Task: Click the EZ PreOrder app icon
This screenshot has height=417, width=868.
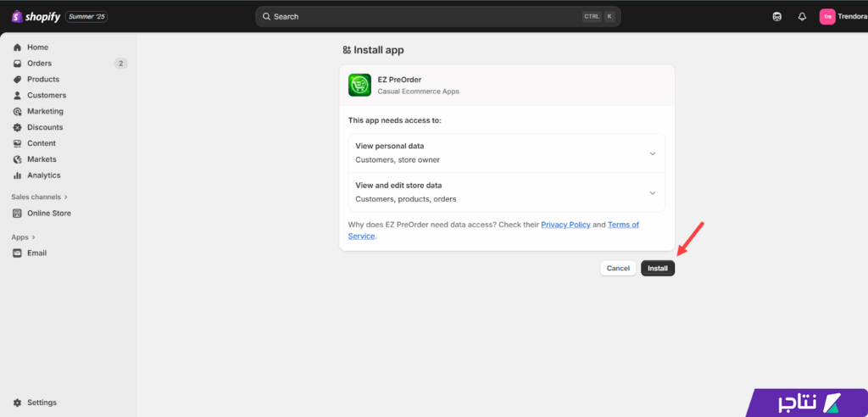Action: click(x=359, y=85)
